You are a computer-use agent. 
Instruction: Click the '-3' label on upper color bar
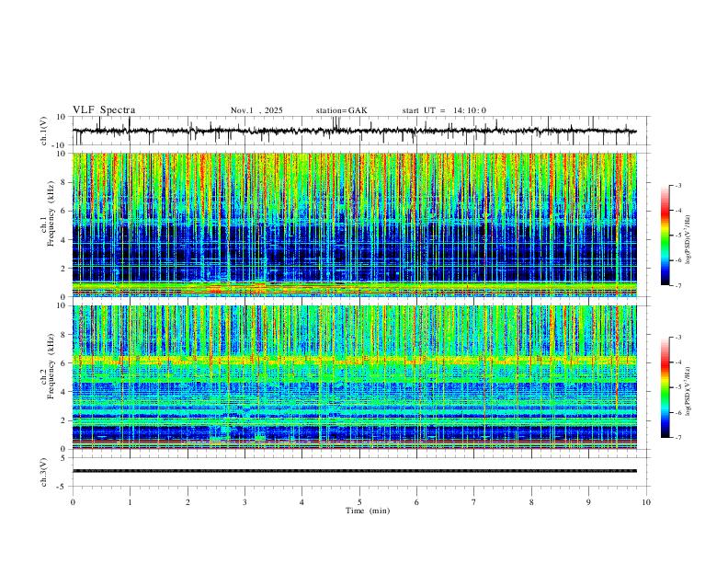pyautogui.click(x=678, y=185)
